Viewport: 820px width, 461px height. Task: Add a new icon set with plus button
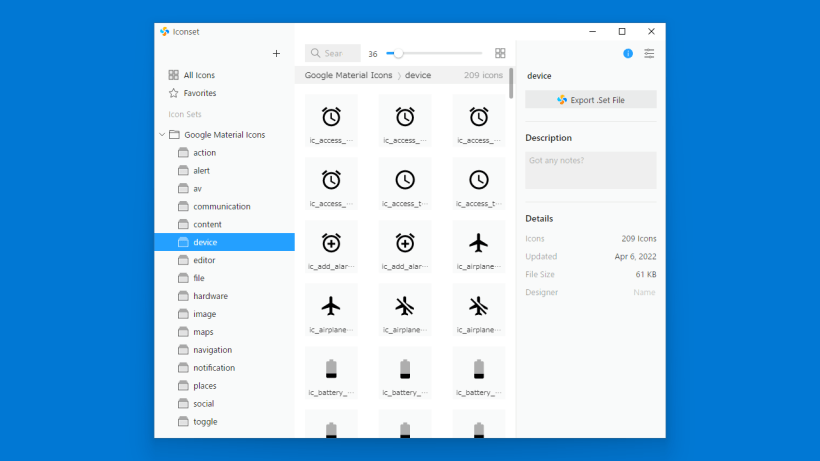click(x=276, y=53)
